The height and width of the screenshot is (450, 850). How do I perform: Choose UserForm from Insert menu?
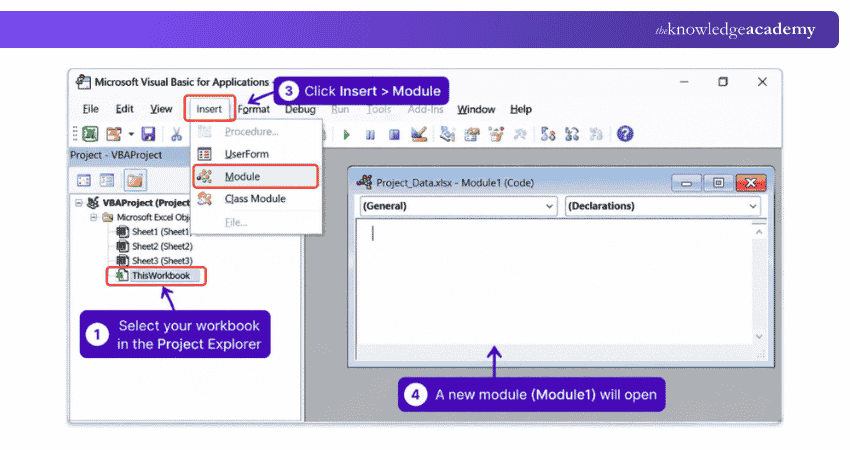point(256,154)
